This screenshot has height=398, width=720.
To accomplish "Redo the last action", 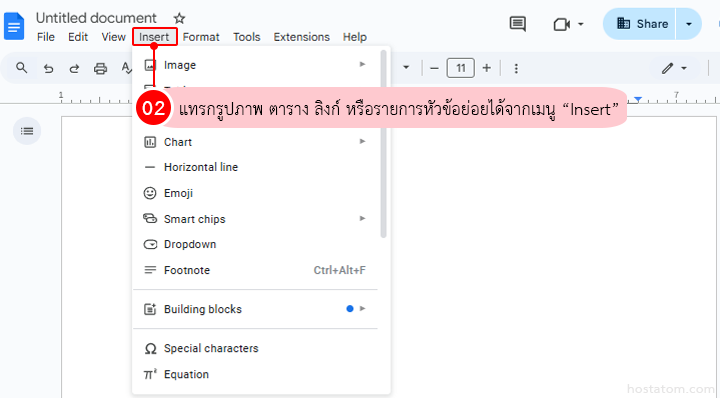I will pos(74,69).
